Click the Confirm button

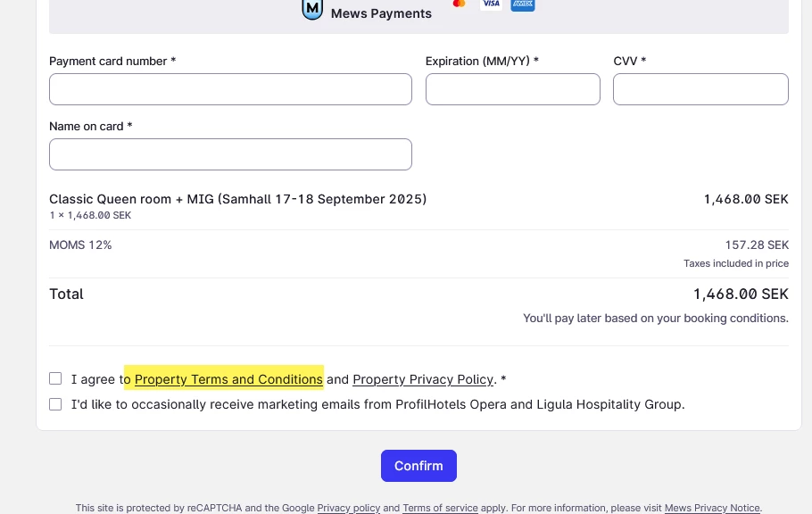[x=419, y=466]
